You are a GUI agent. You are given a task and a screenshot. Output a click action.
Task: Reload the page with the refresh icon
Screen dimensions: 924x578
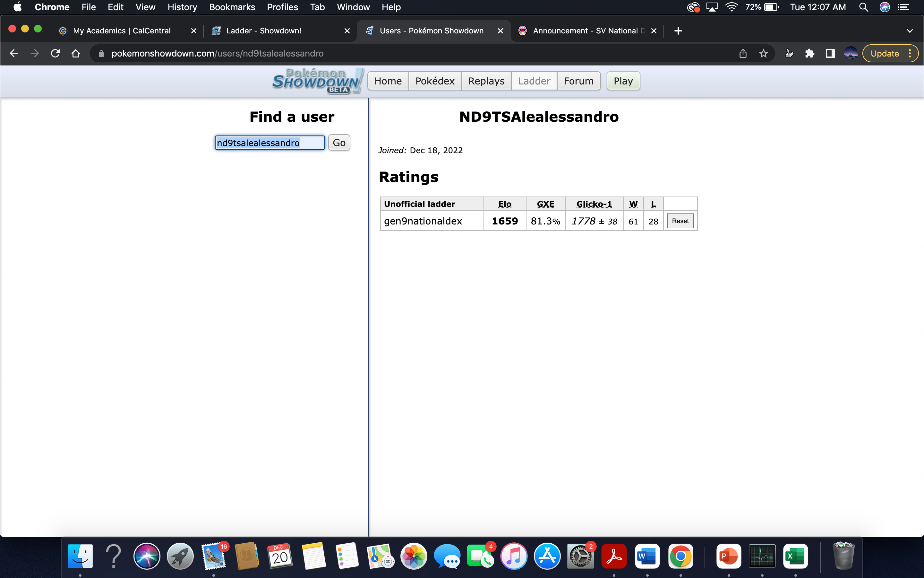[56, 54]
